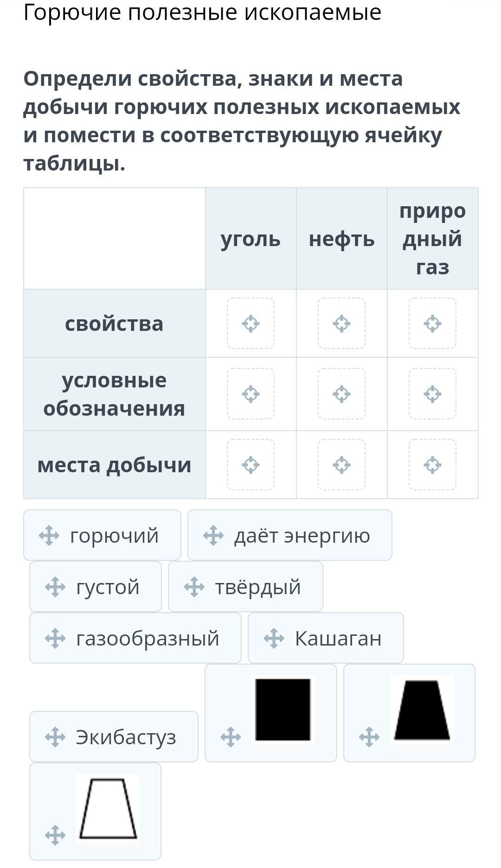This screenshot has height=868, width=501.
Task: Click the drag handle beside твёрдый
Action: click(194, 587)
